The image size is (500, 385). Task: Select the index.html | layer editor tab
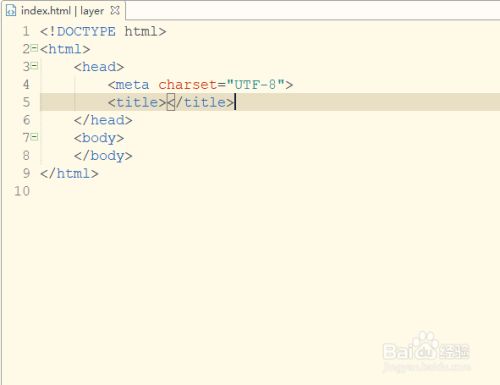(62, 11)
